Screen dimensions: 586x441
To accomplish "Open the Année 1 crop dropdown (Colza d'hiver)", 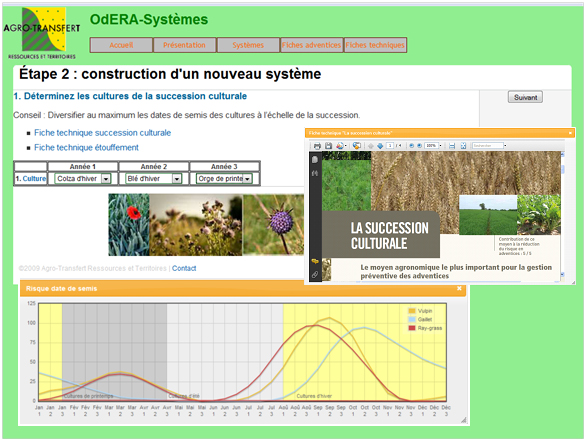I will pos(83,179).
